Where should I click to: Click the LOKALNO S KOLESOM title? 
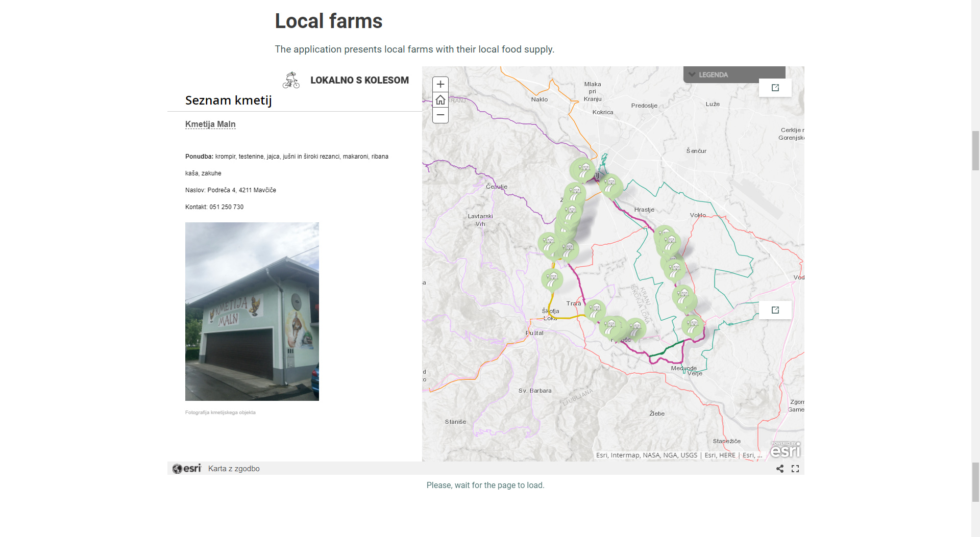click(x=359, y=80)
